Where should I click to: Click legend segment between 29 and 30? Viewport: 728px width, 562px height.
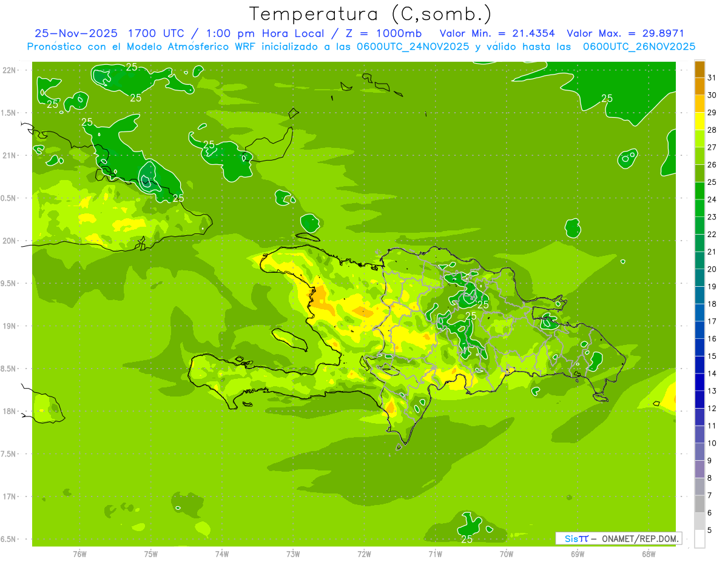click(x=699, y=104)
